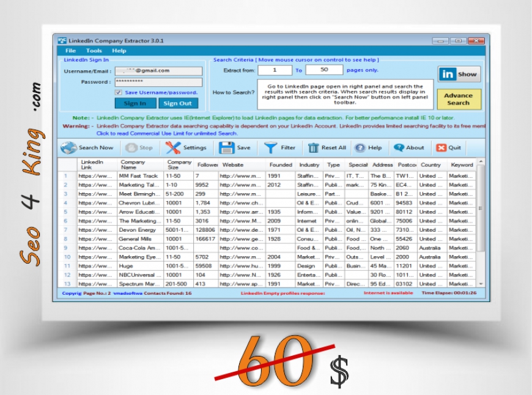Open the Help menu in the menu bar
532x395 pixels.
coord(119,51)
